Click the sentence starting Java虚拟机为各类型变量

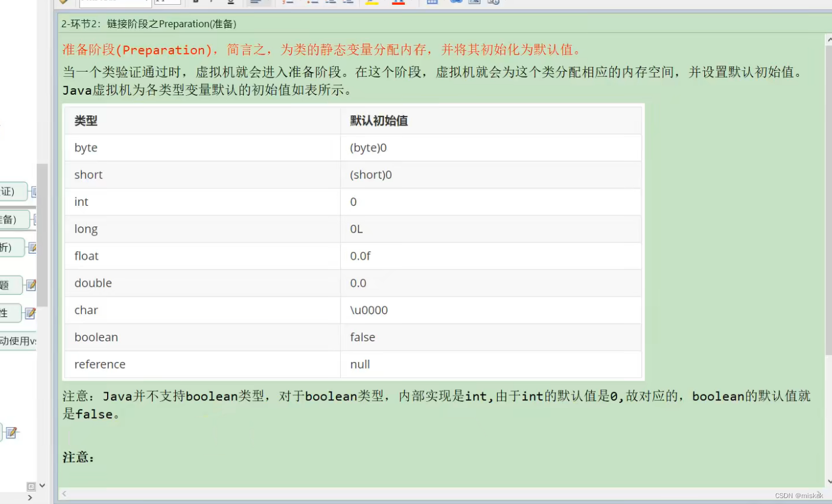pyautogui.click(x=208, y=91)
